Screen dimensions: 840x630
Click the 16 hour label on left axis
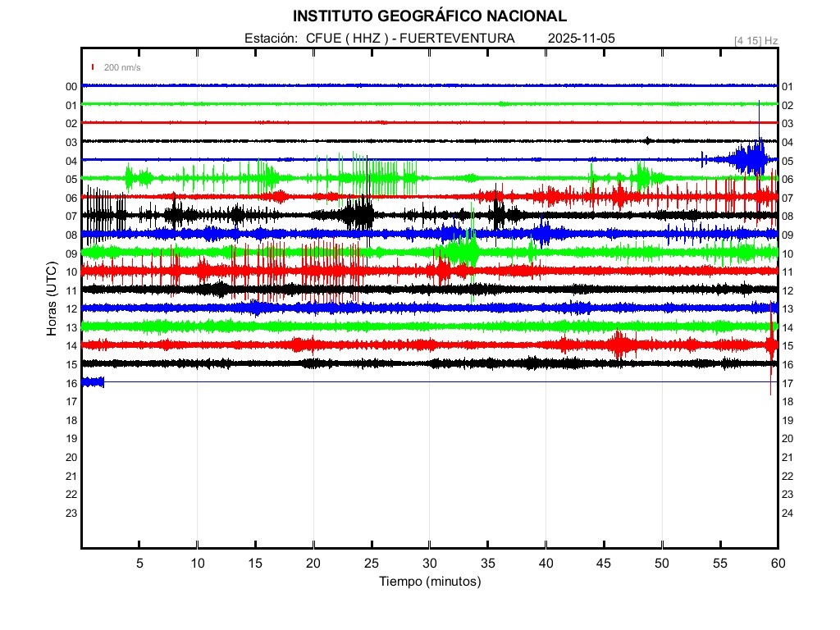point(71,383)
